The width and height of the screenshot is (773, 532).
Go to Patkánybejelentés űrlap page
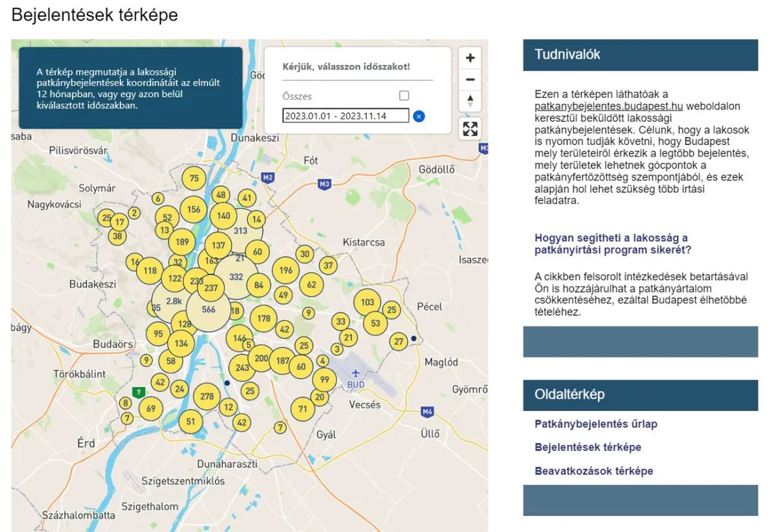[x=595, y=424]
